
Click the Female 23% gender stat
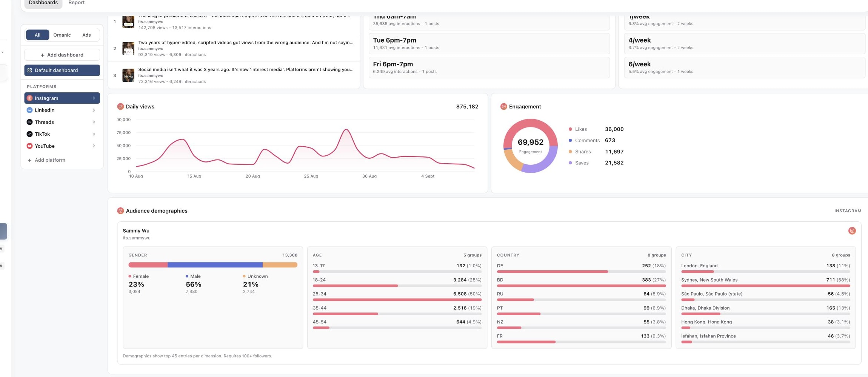tap(139, 284)
